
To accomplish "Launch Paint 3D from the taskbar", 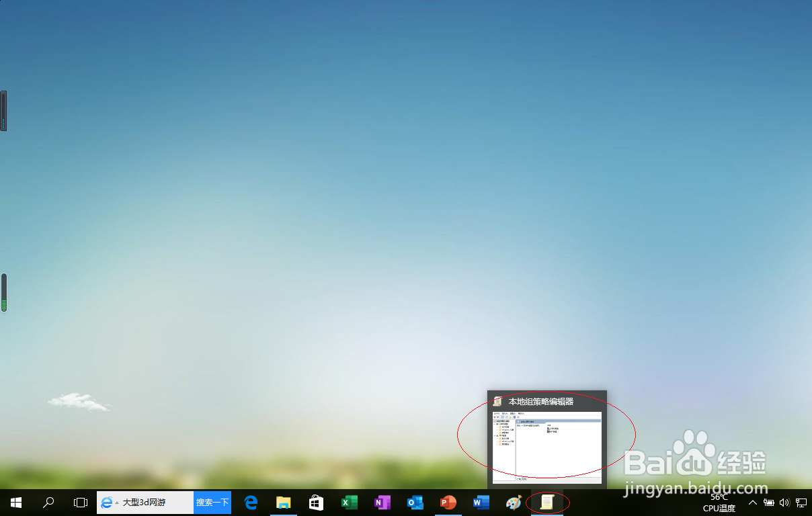I will pos(513,502).
